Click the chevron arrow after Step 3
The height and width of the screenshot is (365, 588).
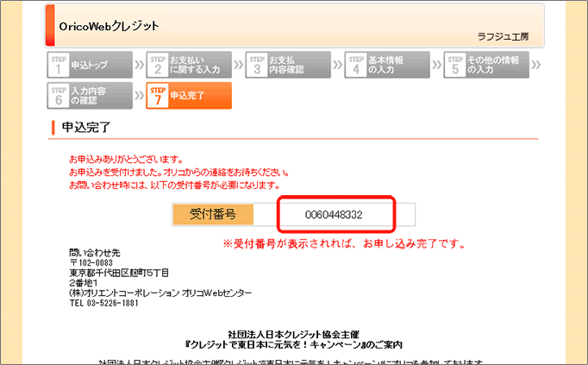(337, 65)
